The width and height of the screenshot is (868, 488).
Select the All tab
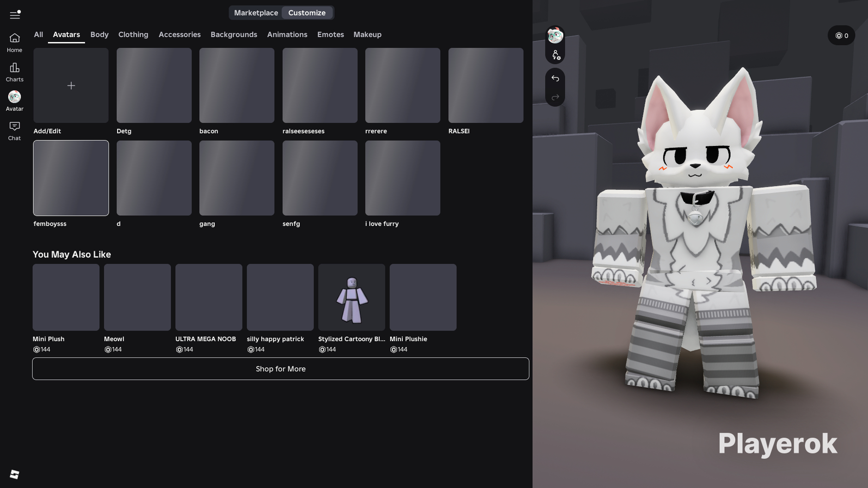coord(39,35)
